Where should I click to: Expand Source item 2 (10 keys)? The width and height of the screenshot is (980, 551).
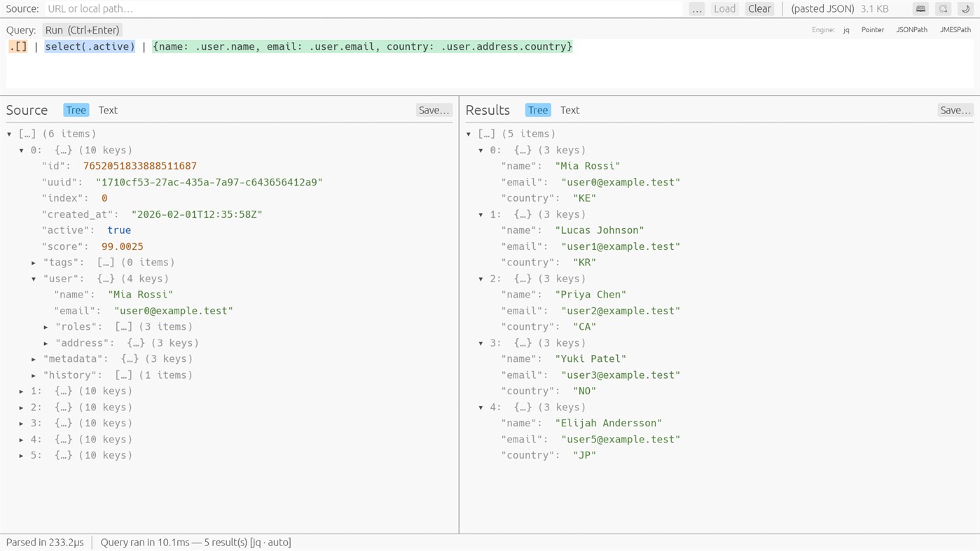(x=22, y=407)
